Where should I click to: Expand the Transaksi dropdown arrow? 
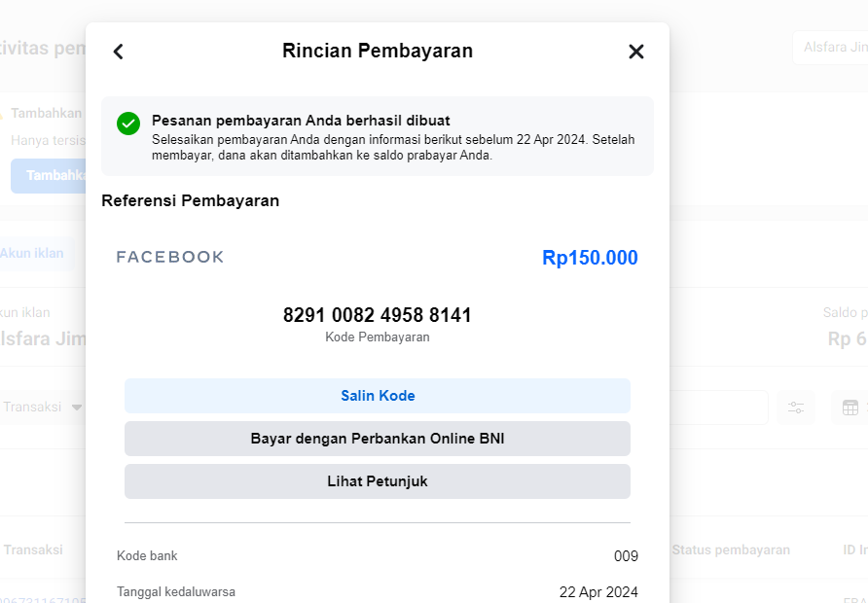[x=77, y=408]
